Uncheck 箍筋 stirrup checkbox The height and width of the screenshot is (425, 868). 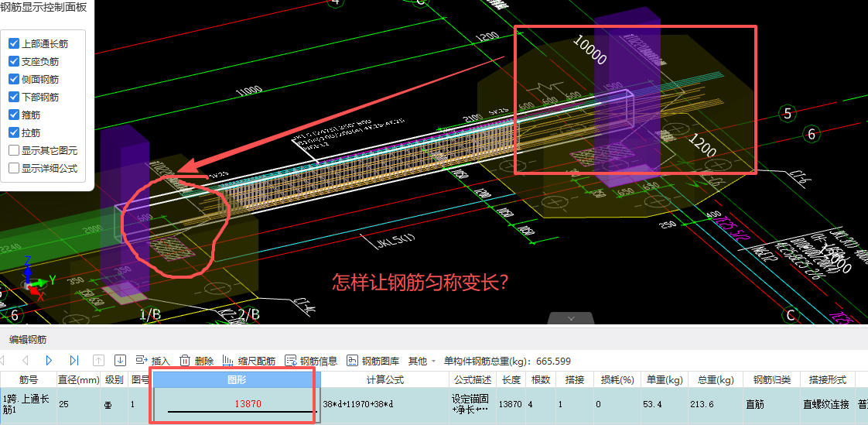[x=14, y=115]
